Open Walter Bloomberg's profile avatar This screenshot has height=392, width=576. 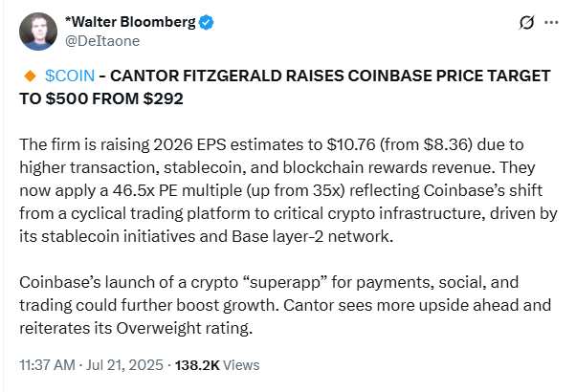[37, 31]
